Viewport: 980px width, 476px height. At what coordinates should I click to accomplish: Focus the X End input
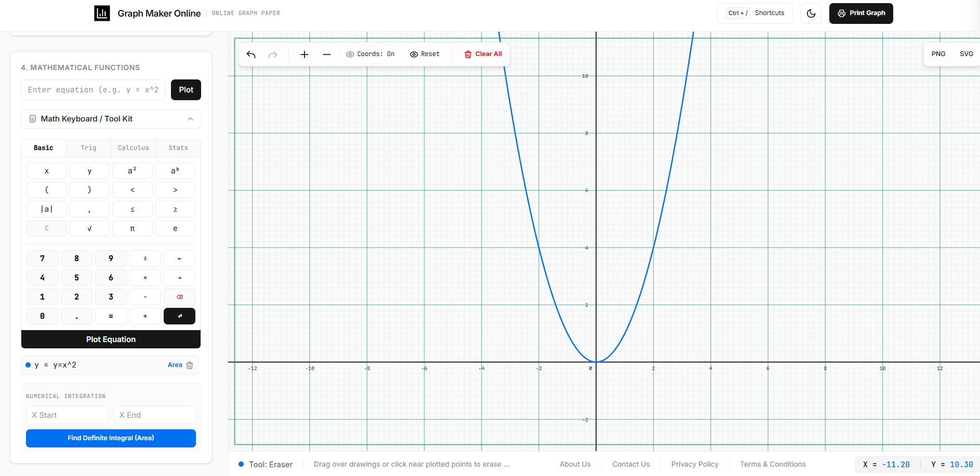[155, 415]
